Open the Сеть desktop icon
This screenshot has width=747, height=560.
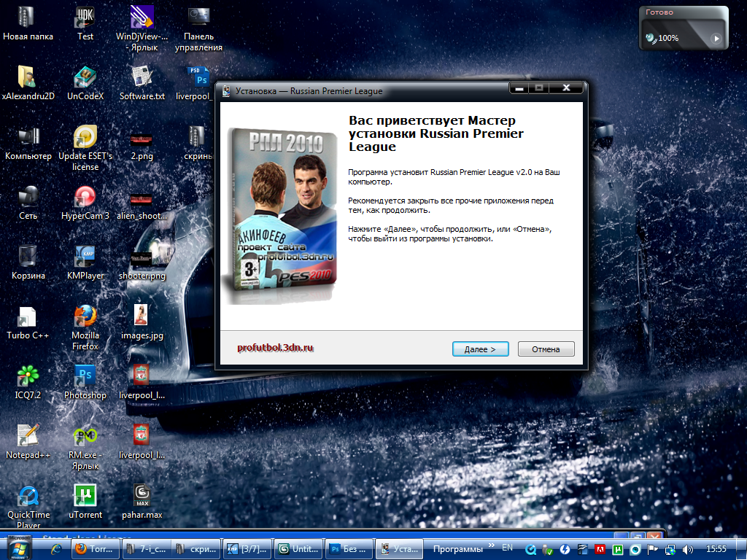click(28, 203)
